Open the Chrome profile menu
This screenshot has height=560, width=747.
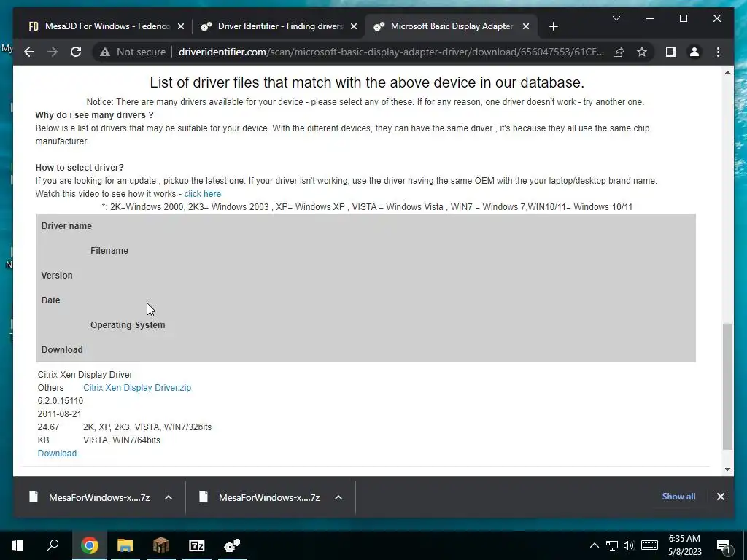(x=694, y=52)
